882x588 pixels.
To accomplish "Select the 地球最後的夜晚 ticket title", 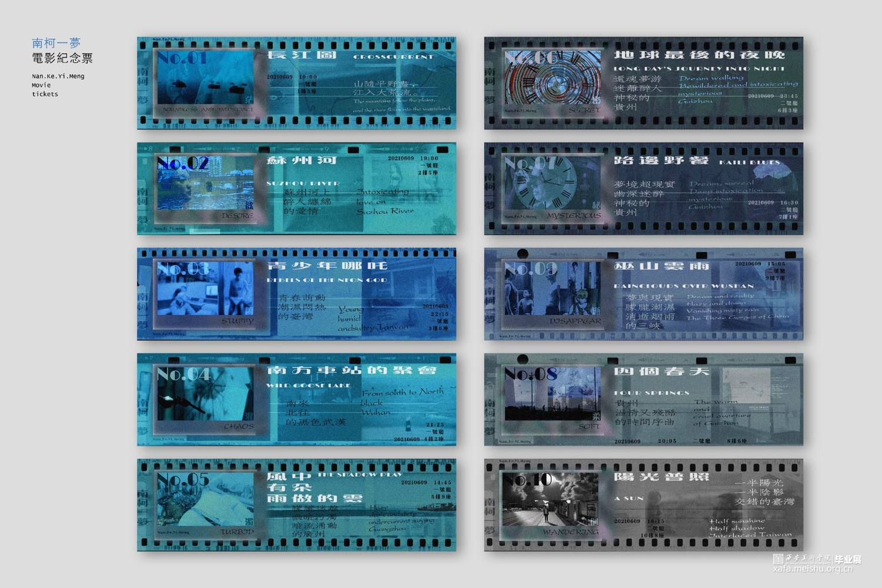I will (x=699, y=55).
